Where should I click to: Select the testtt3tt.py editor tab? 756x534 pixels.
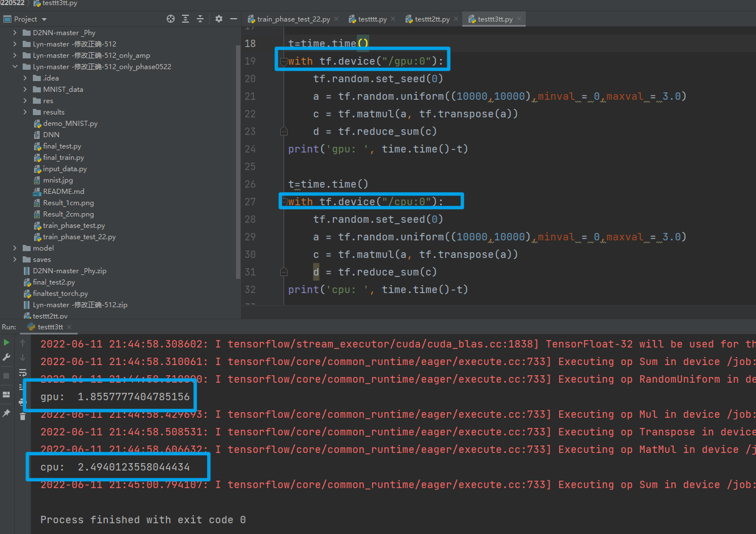tap(495, 19)
